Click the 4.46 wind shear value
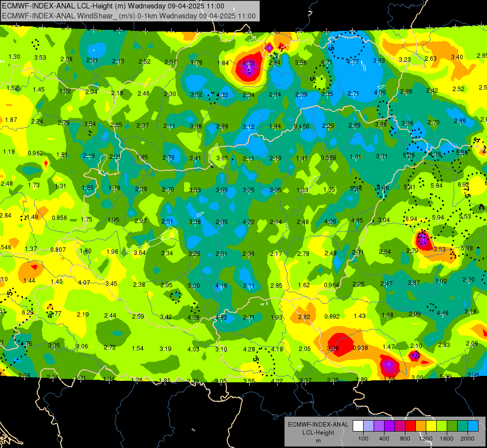Viewport: 487px width, 448px height. (x=443, y=313)
